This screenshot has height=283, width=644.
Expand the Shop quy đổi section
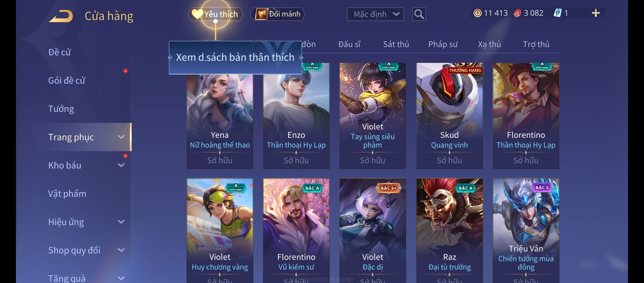(x=121, y=250)
